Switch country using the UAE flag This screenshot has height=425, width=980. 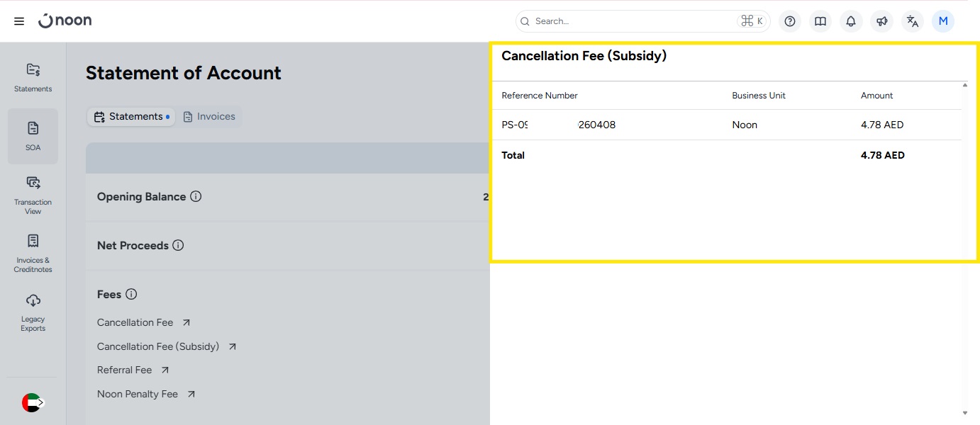pyautogui.click(x=33, y=402)
